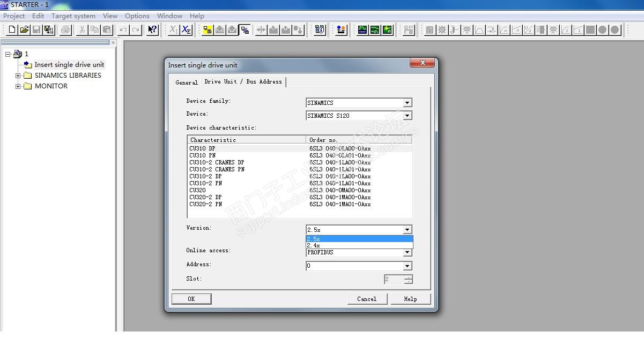Switch to the General tab
644x347 pixels.
coord(187,82)
